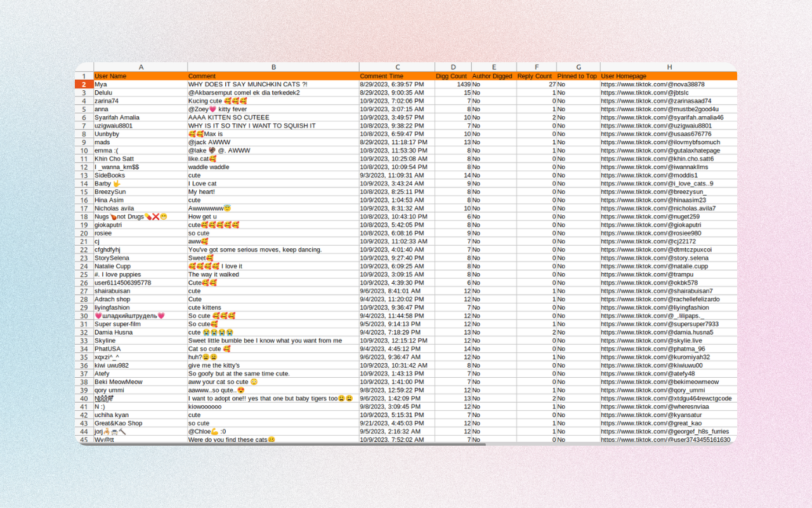Select the "Pinned to Top" header cell
The height and width of the screenshot is (508, 812).
coord(577,76)
